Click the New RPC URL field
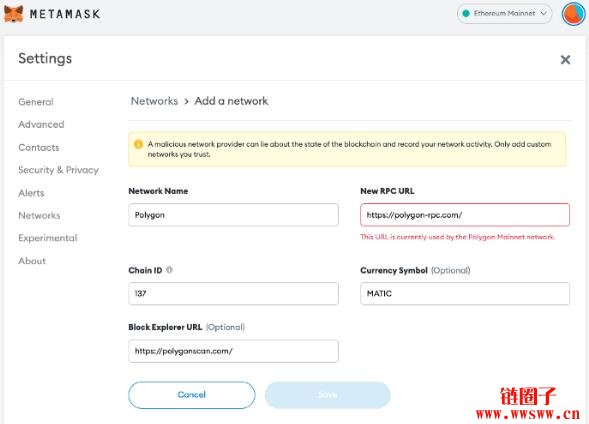 point(465,215)
